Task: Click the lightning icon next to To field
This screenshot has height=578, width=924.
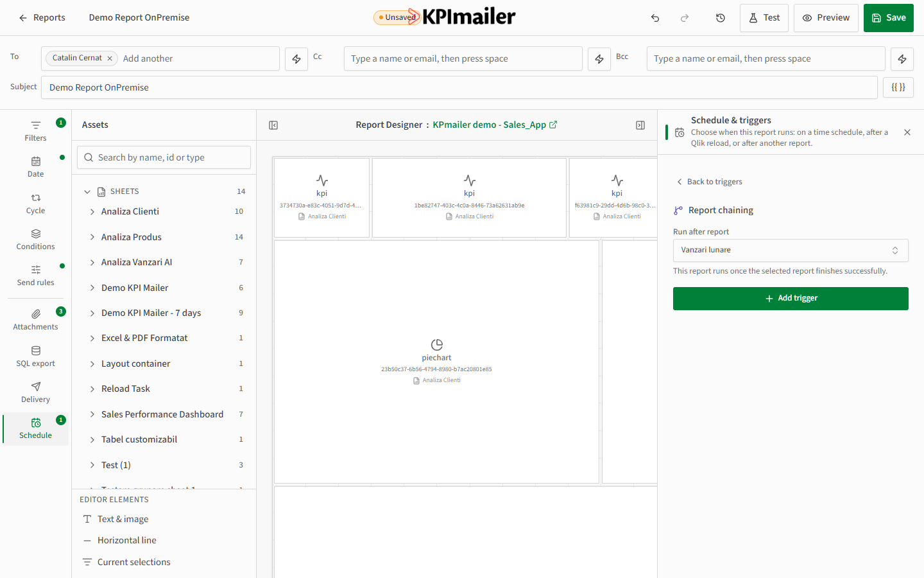Action: [x=296, y=58]
